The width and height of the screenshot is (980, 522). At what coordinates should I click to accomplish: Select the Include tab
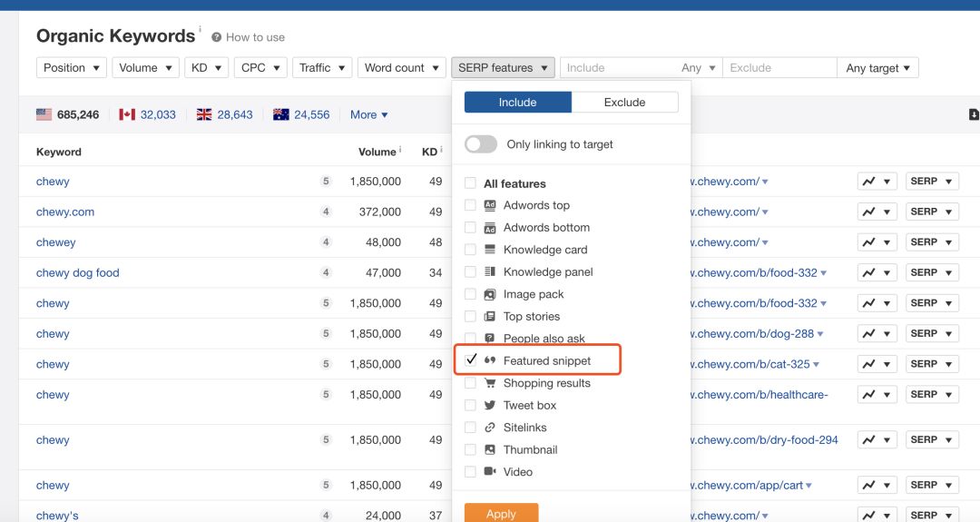tap(517, 103)
